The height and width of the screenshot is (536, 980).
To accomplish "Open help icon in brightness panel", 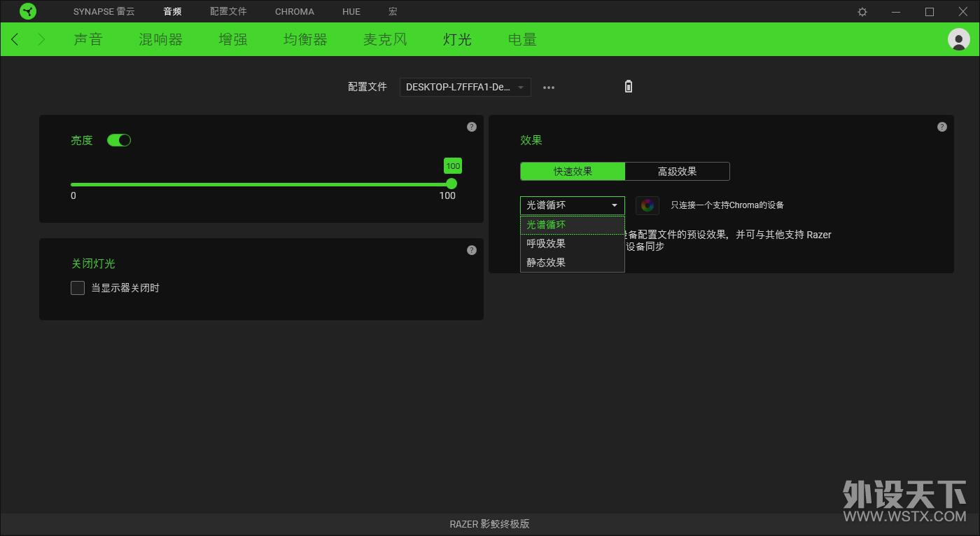I will [472, 127].
